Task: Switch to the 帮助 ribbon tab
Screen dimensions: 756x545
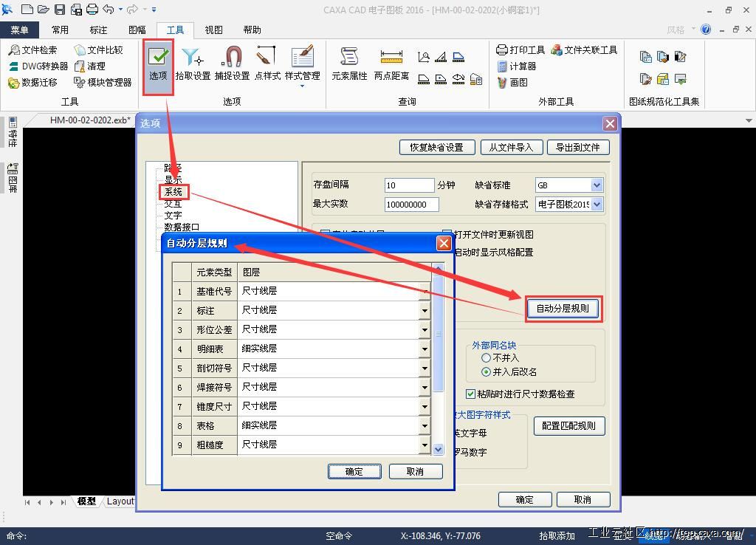Action: pos(252,30)
